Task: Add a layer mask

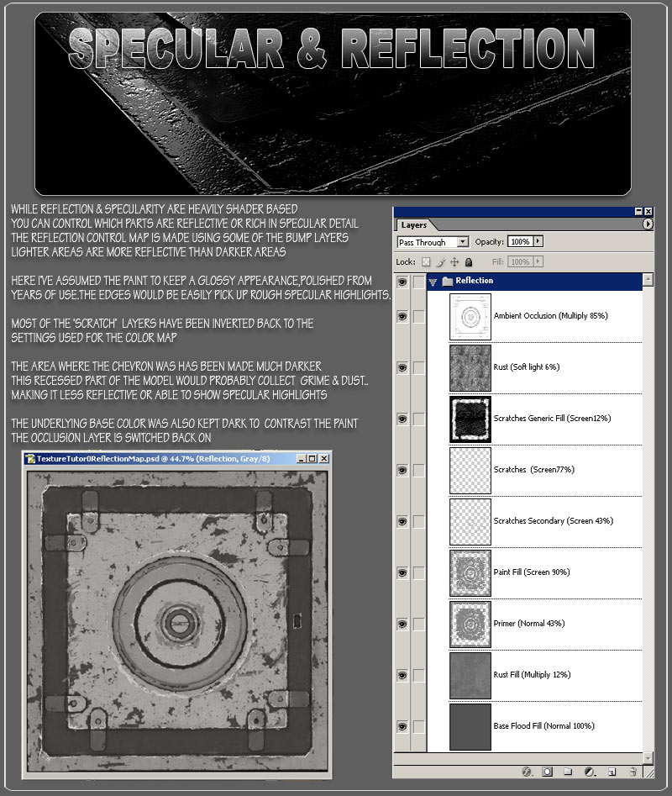Action: (x=547, y=772)
